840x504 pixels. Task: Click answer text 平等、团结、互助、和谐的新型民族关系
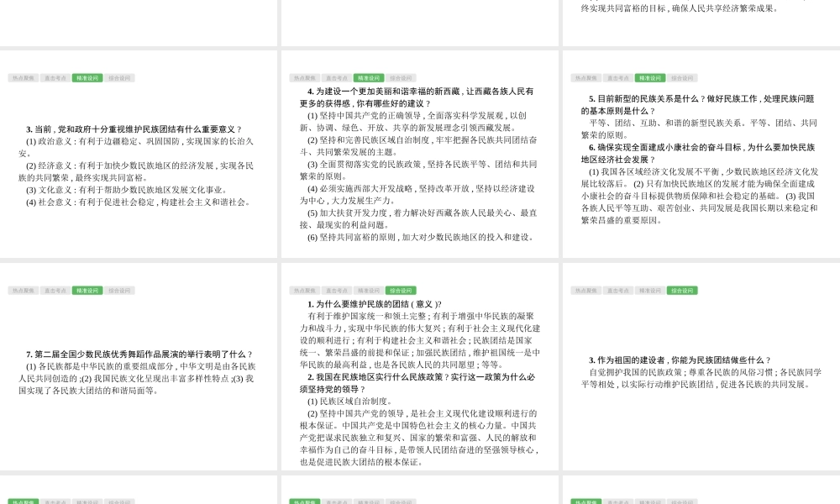coord(699,129)
